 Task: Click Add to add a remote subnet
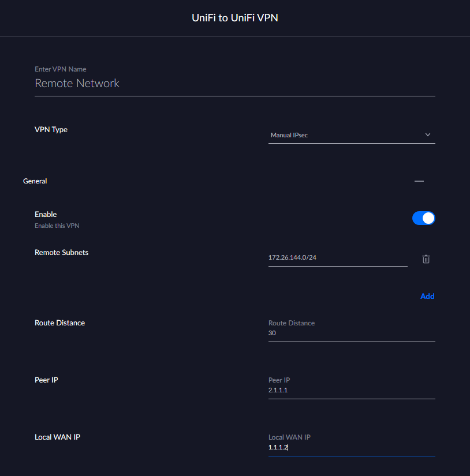(427, 296)
